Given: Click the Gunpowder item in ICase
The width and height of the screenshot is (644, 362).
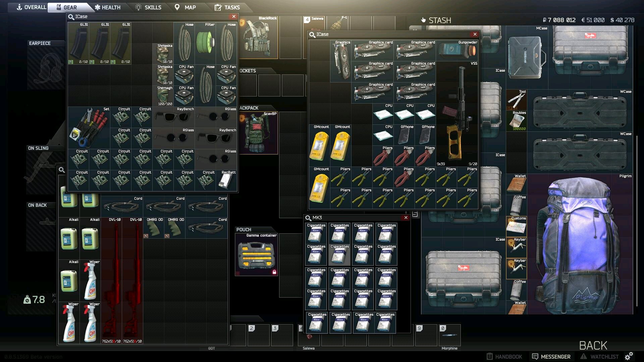Looking at the screenshot, I should tap(457, 50).
